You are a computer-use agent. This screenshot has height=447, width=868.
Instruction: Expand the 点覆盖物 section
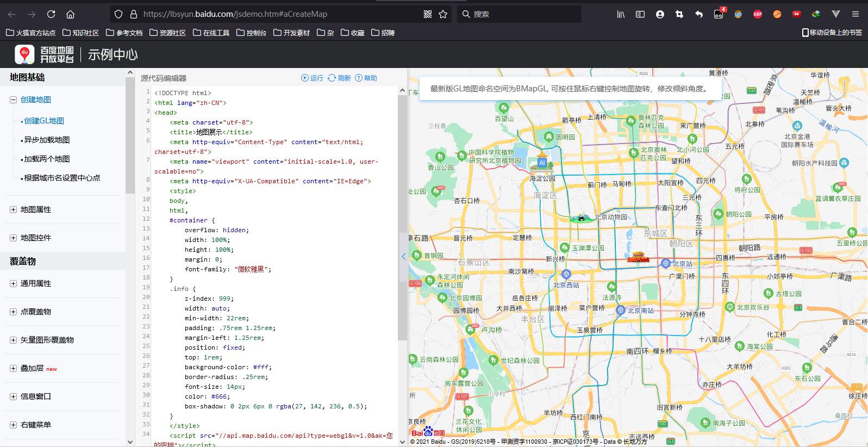[13, 312]
